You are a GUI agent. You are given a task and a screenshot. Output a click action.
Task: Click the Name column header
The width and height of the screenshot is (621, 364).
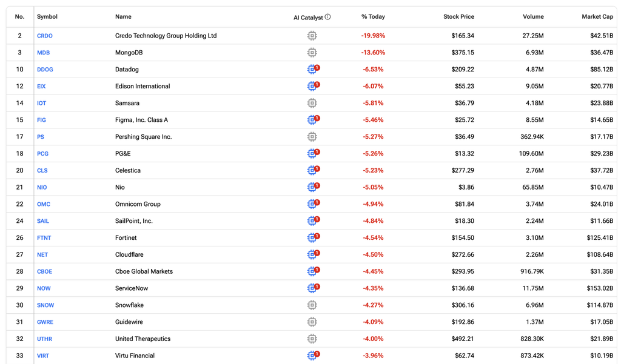pyautogui.click(x=123, y=16)
